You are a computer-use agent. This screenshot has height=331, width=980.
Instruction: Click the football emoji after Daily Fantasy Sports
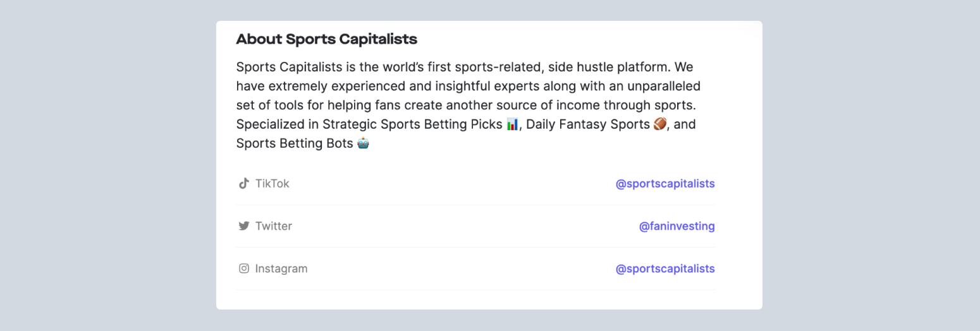click(660, 124)
